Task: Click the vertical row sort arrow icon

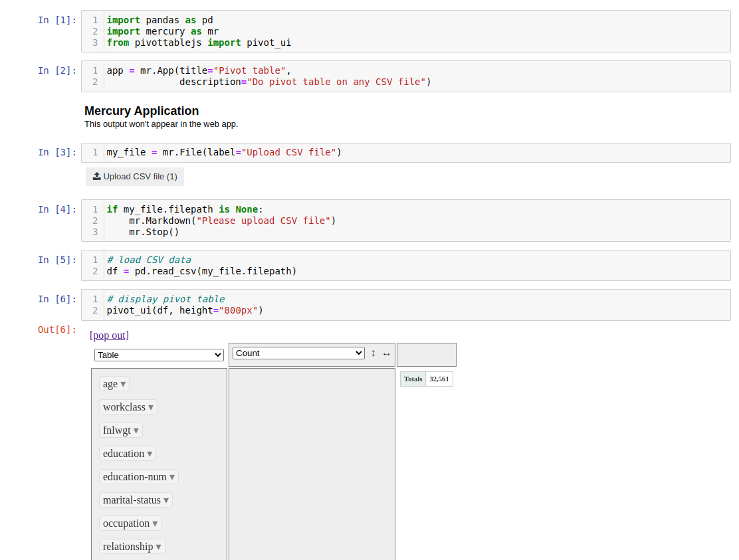Action: 373,353
